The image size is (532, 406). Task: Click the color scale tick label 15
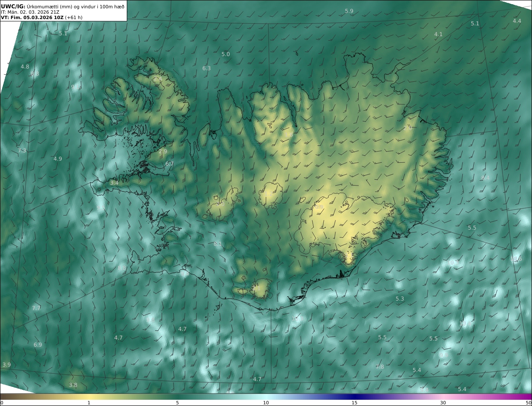point(355,403)
